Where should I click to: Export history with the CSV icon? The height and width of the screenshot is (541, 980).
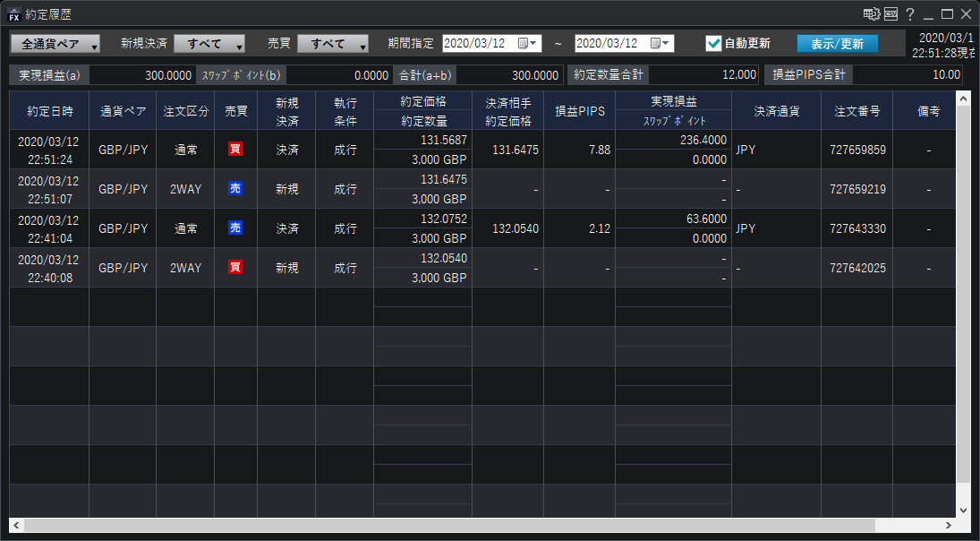pos(891,14)
